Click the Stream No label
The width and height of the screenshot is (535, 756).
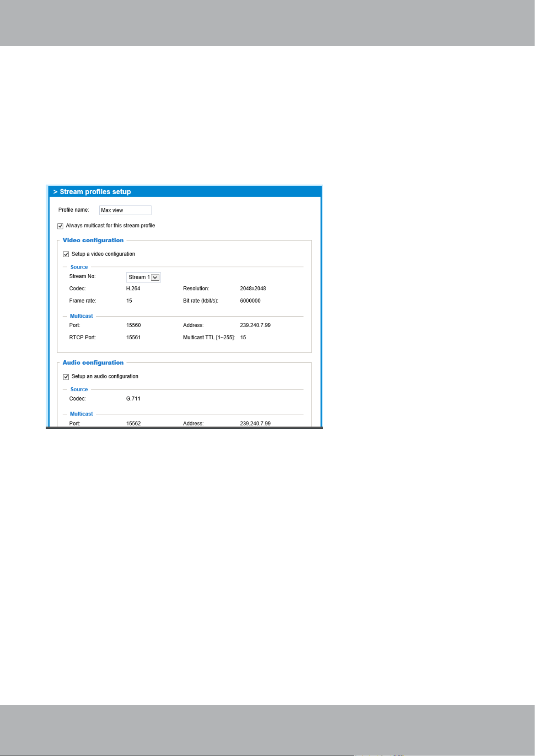click(x=82, y=276)
